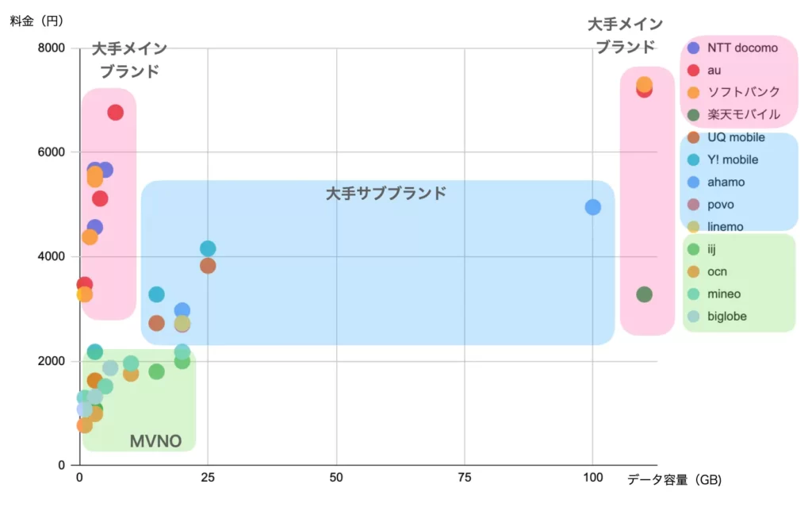812x507 pixels.
Task: Click the highest red au point near 6800円
Action: click(x=115, y=113)
